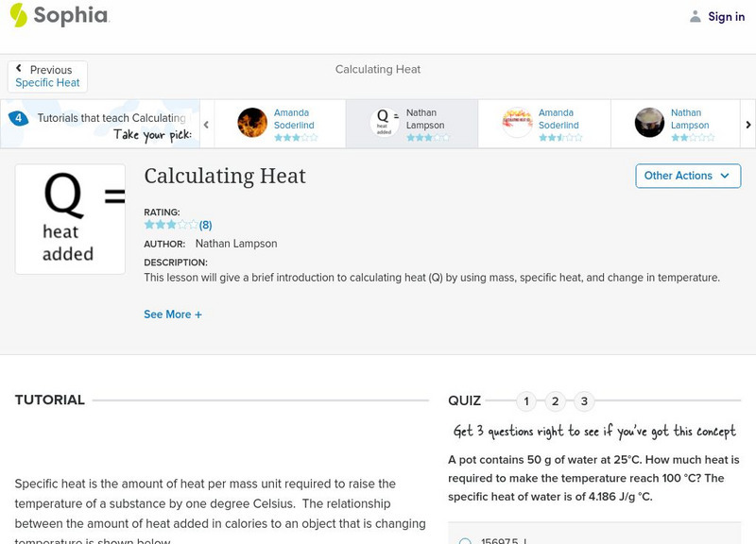The image size is (756, 544).
Task: Open second Amanda Soderlind tutorial in carousel
Action: tap(517, 123)
